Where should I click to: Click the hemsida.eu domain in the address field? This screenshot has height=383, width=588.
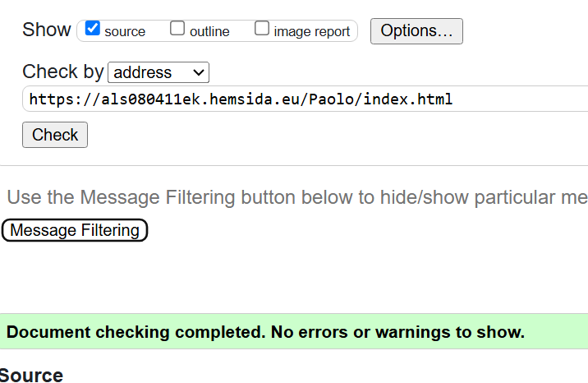(x=247, y=99)
